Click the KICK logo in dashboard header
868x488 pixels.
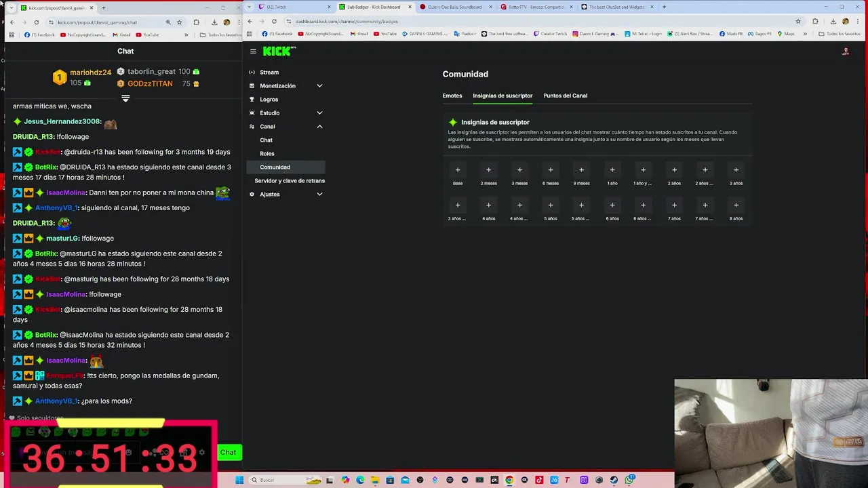(279, 51)
